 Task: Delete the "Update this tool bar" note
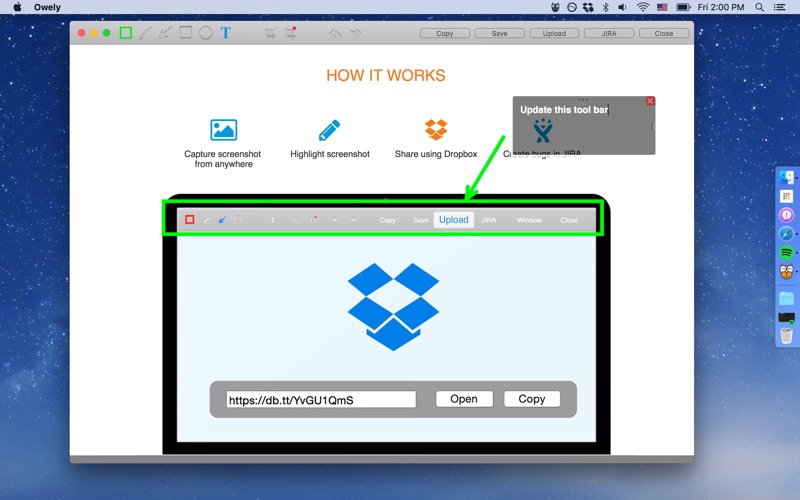click(x=650, y=101)
